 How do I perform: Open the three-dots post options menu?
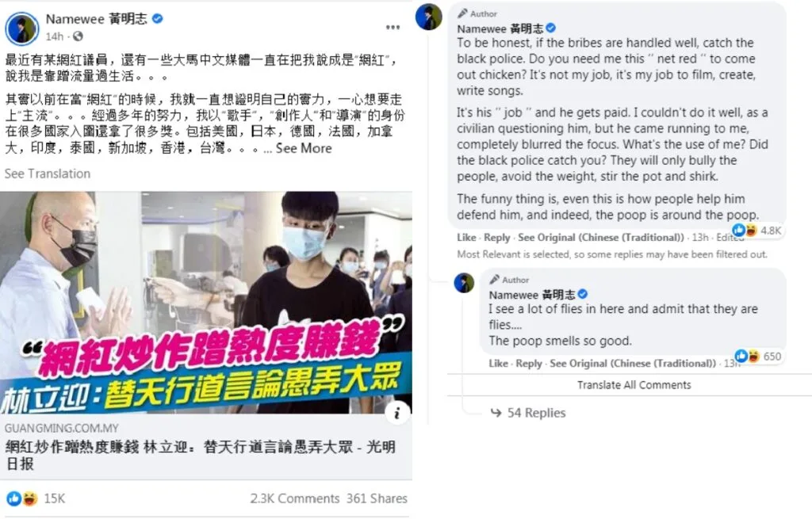pyautogui.click(x=393, y=28)
